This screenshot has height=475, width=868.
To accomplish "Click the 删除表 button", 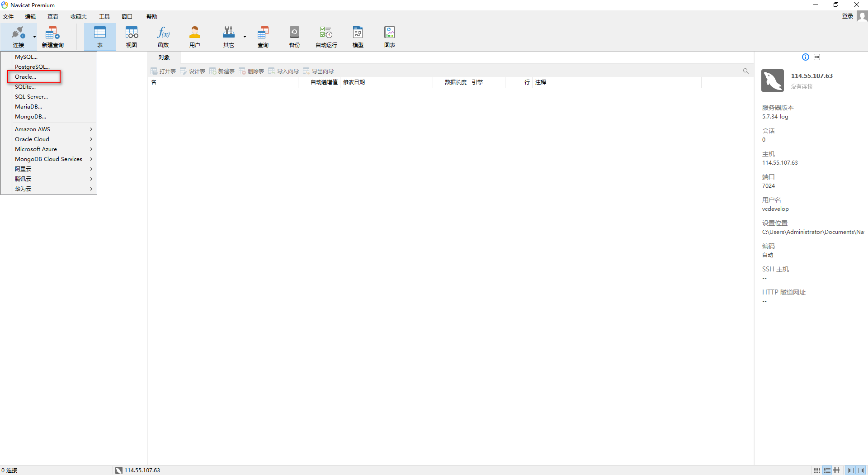I will pyautogui.click(x=251, y=71).
